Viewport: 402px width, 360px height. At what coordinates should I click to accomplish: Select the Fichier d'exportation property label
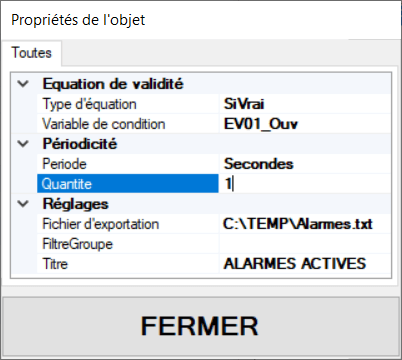(x=101, y=224)
